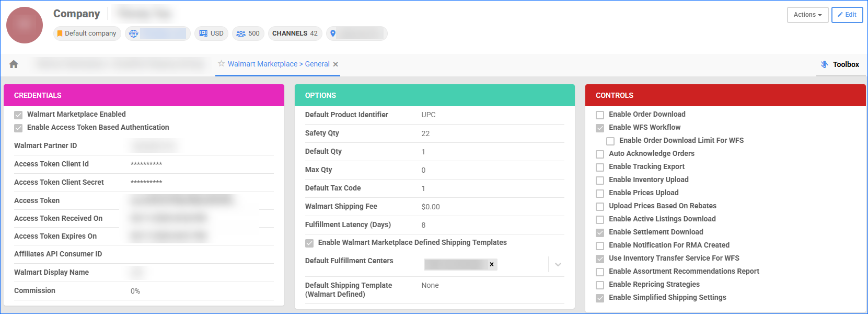Close the Walmart Marketplace General tab
Image resolution: width=868 pixels, height=314 pixels.
coord(335,64)
